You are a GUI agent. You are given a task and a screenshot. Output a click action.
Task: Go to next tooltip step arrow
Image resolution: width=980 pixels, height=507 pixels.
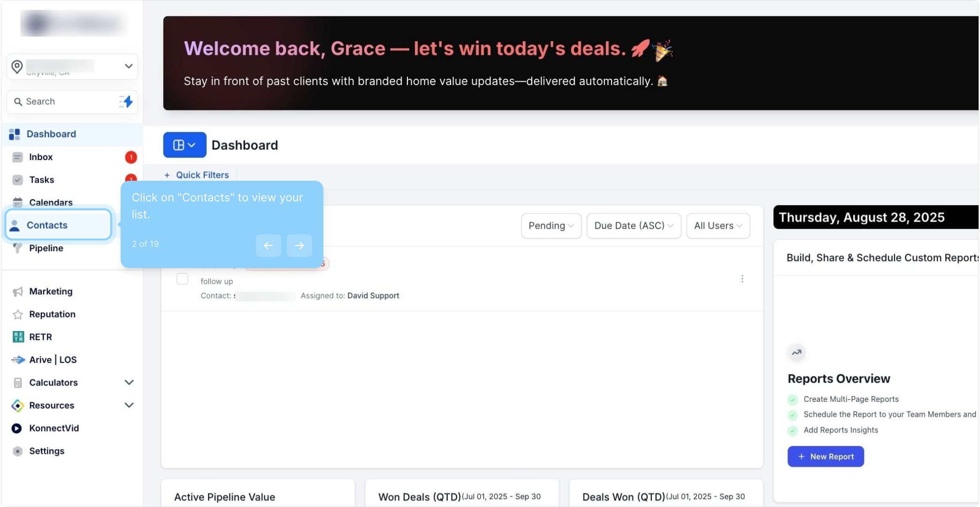299,246
